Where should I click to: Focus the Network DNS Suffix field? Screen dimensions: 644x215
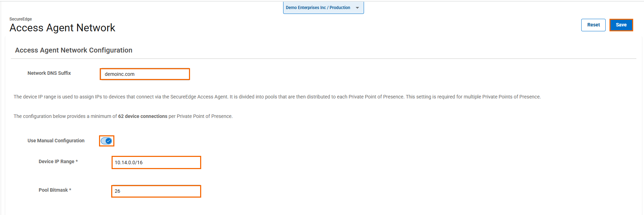pos(145,74)
